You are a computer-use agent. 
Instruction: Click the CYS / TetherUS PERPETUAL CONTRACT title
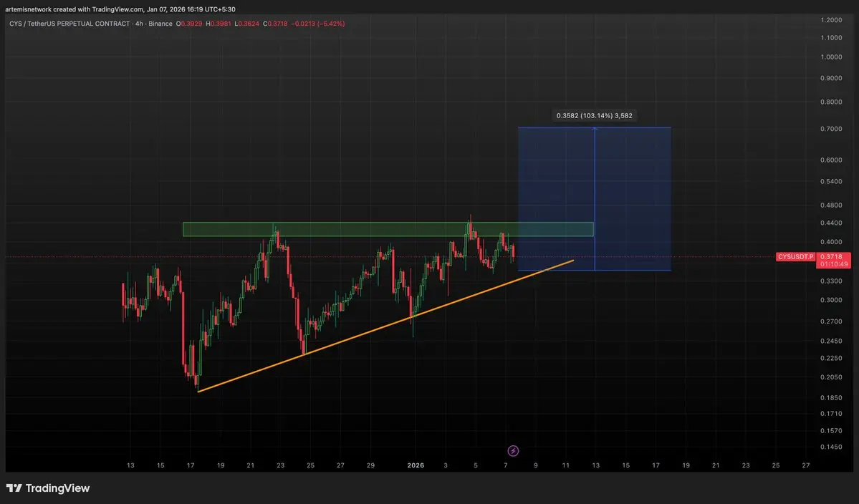[69, 24]
